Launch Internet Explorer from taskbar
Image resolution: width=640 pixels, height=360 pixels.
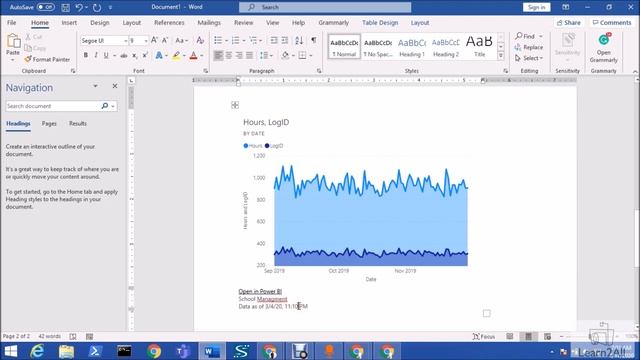tap(37, 351)
